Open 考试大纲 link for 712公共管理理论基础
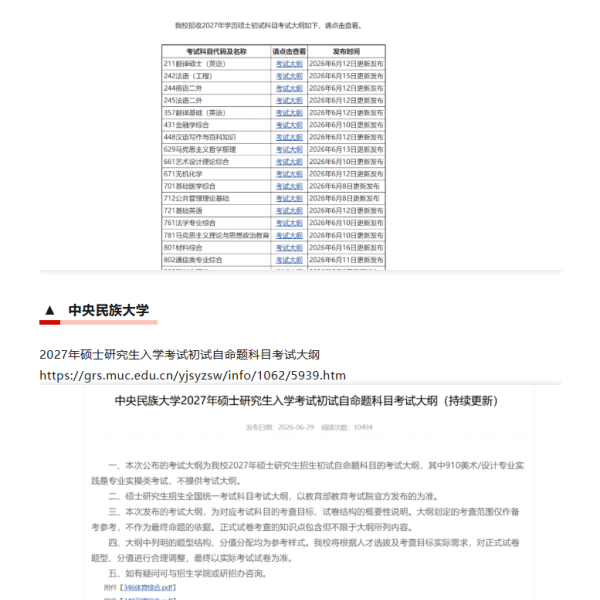600x600 pixels. 289,199
